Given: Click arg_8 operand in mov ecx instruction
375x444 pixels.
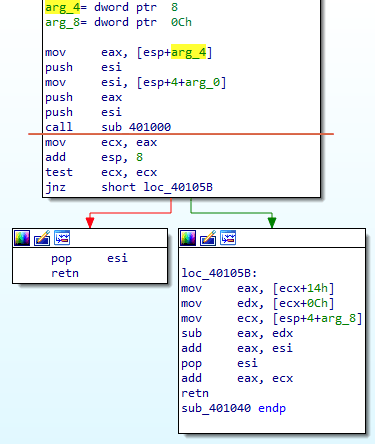Looking at the screenshot, I should 338,318.
